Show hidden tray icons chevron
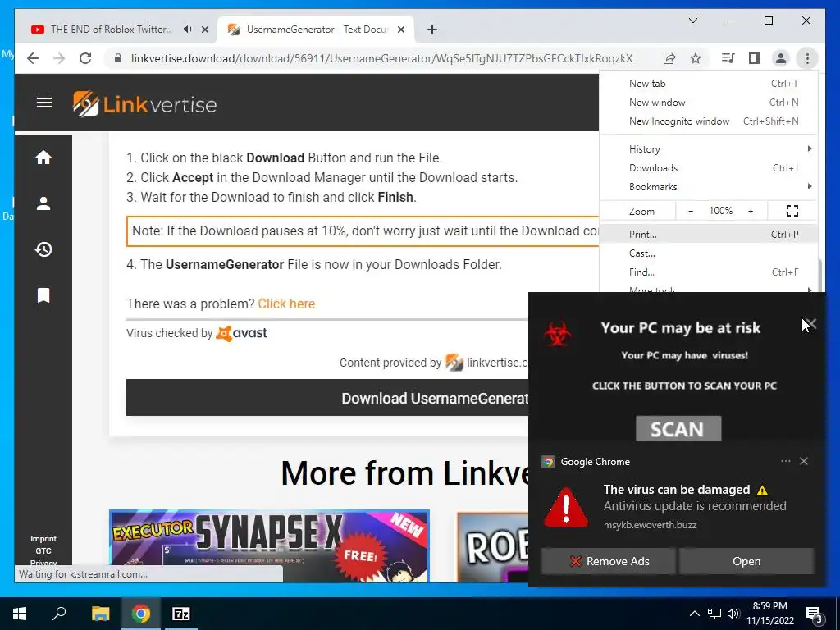 click(x=694, y=614)
